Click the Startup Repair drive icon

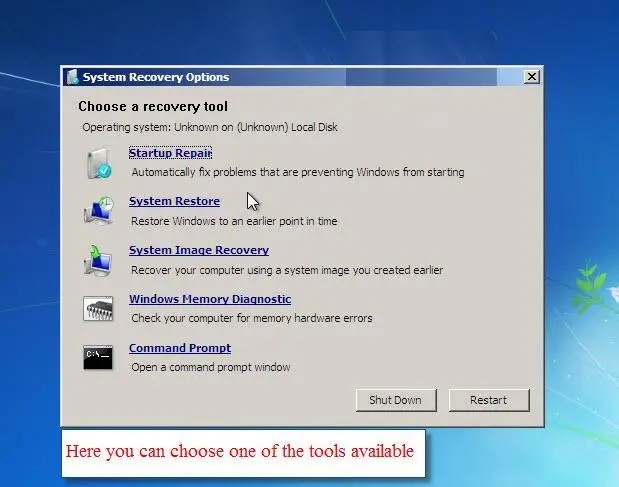(x=99, y=163)
